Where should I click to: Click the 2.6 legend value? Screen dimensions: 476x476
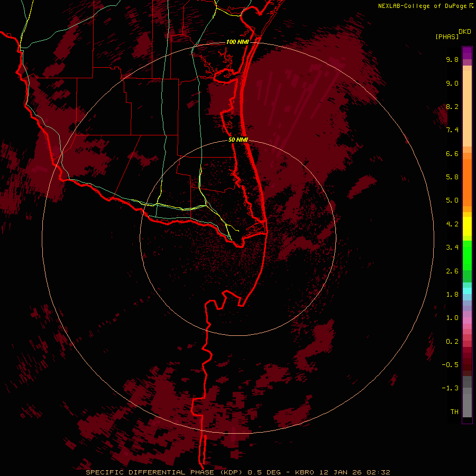(x=452, y=271)
